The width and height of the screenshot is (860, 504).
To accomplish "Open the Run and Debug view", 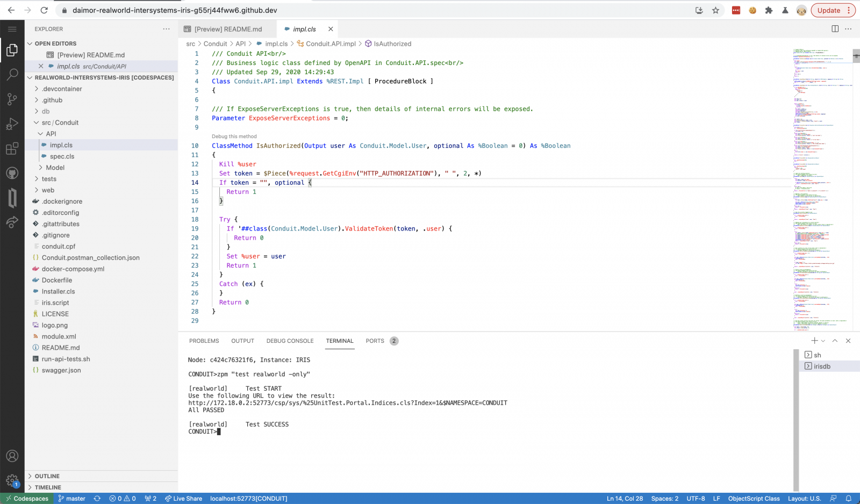I will pyautogui.click(x=12, y=124).
